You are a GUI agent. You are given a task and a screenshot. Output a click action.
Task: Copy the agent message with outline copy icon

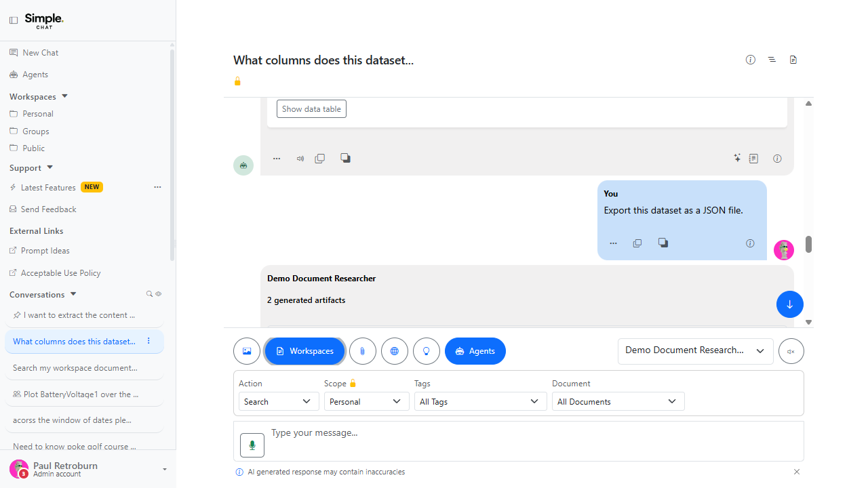320,159
